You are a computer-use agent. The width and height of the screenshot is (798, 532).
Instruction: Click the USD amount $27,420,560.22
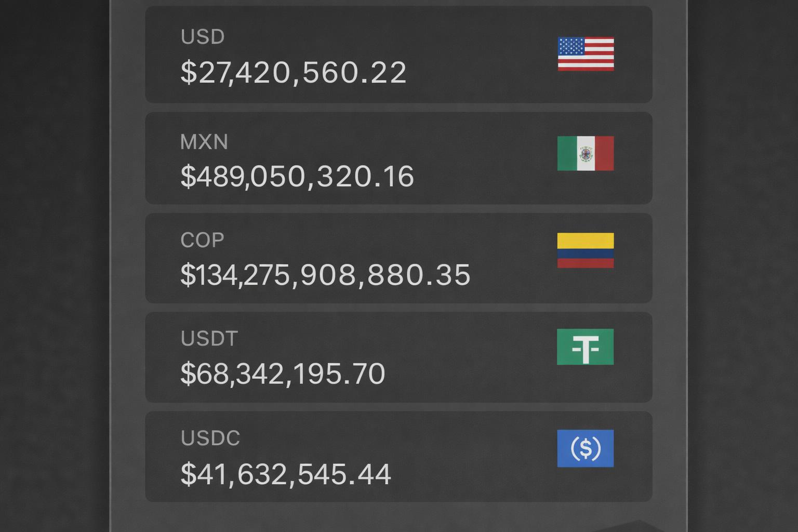[x=292, y=73]
